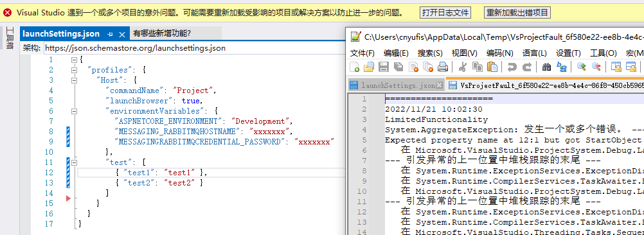Click the true value on line 5
The width and height of the screenshot is (644, 235).
pos(191,100)
